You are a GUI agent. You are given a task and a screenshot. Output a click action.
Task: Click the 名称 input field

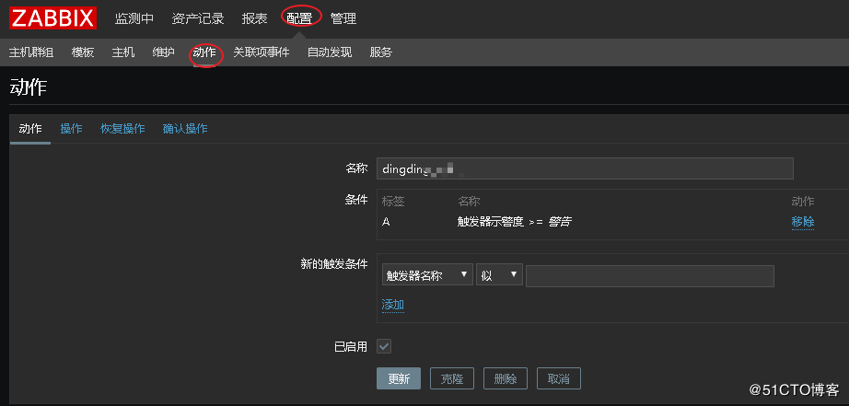point(585,168)
